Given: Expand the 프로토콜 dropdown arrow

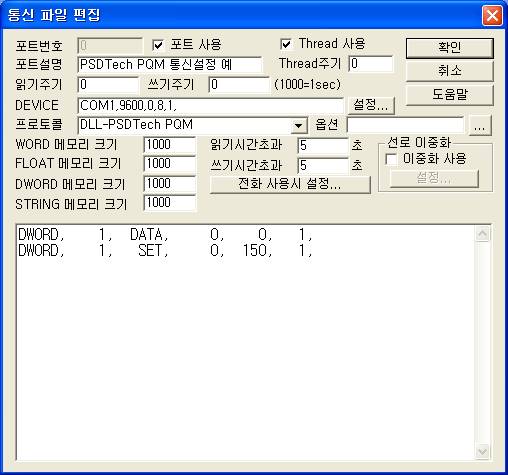Looking at the screenshot, I should [x=298, y=125].
